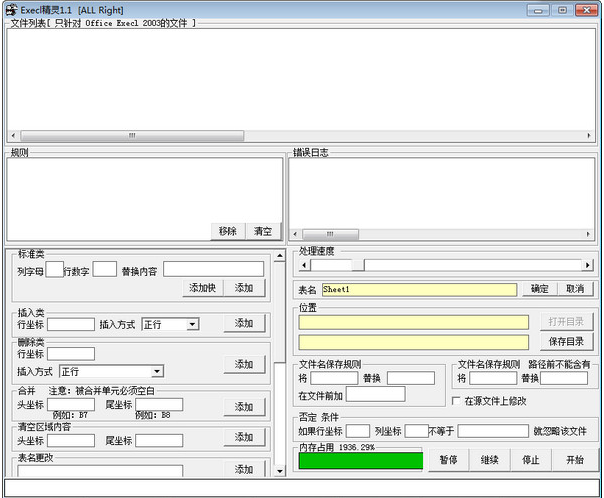Expand 插入方式 dropdown in 删除类 section
This screenshot has height=498, width=604.
point(157,371)
